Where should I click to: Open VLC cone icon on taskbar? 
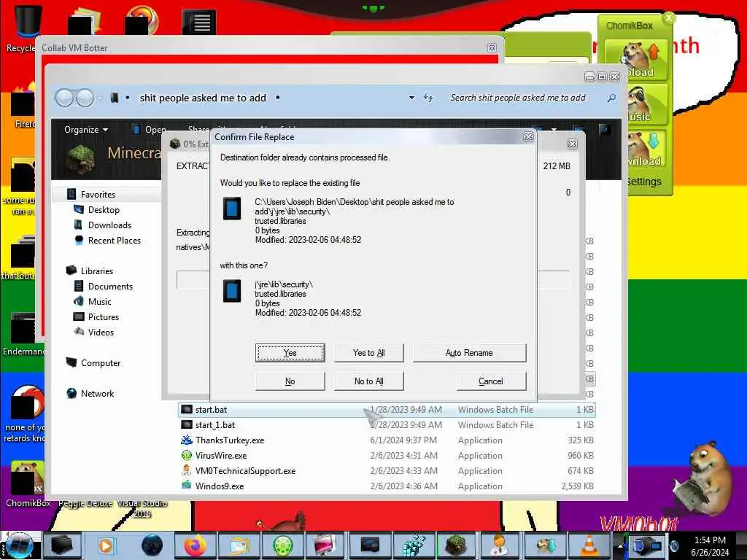tap(589, 545)
